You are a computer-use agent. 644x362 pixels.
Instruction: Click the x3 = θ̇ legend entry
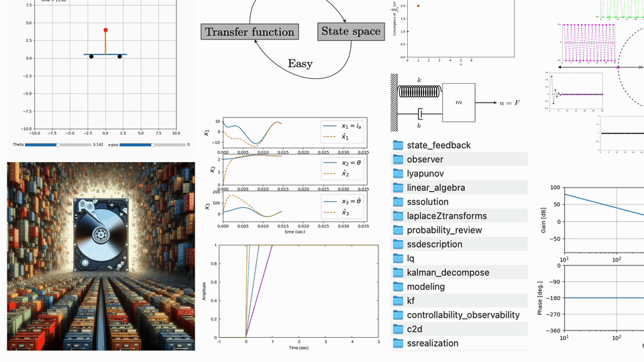[x=341, y=202]
